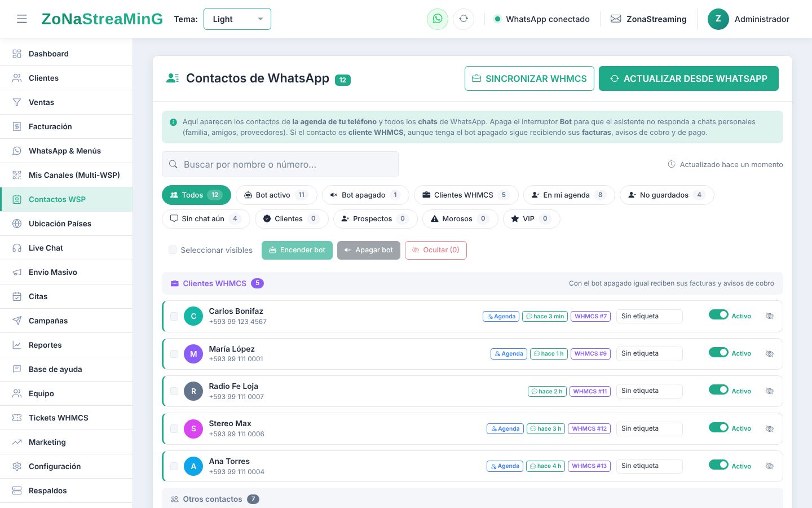Screen dimensions: 812x508
Task: Tick the checkbox for Carlos Bonifaz
Action: pyautogui.click(x=174, y=317)
